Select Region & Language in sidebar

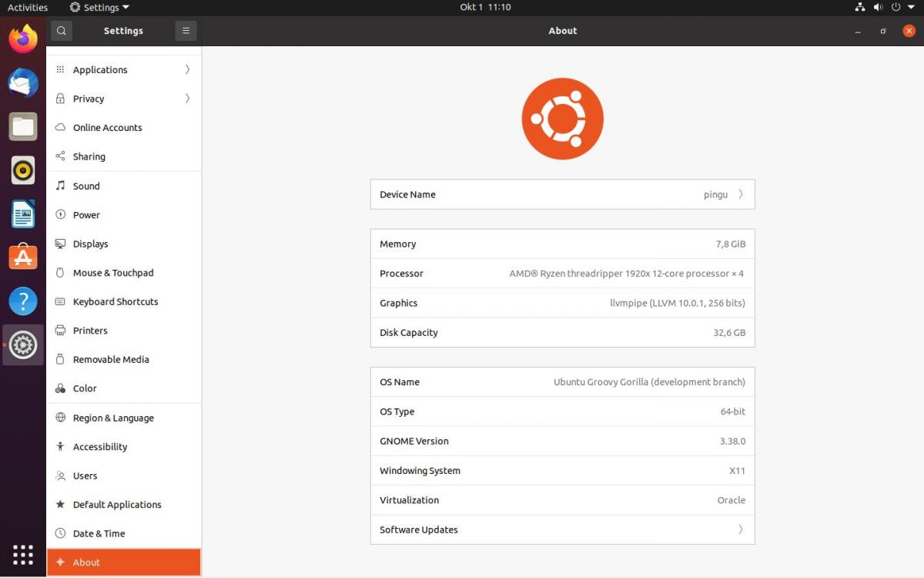113,418
